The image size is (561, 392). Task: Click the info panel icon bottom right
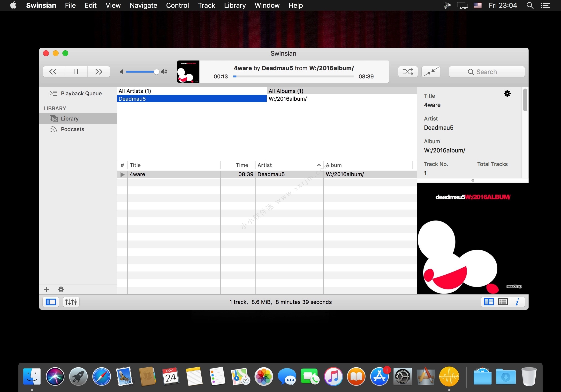tap(517, 302)
